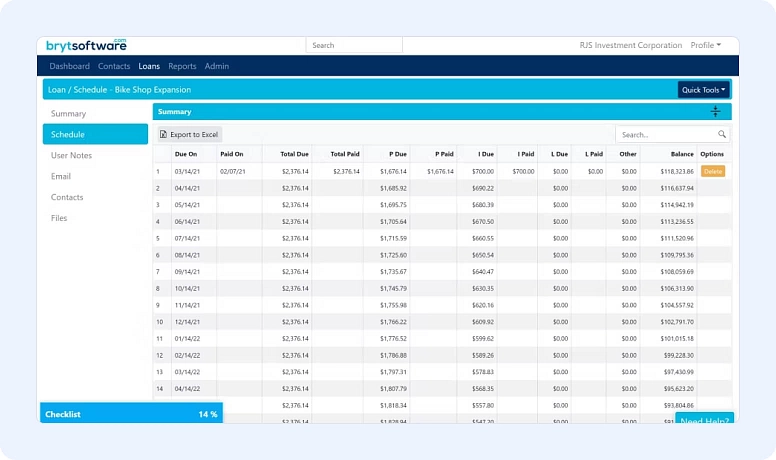Go to the Contacts top navigation item

click(114, 66)
